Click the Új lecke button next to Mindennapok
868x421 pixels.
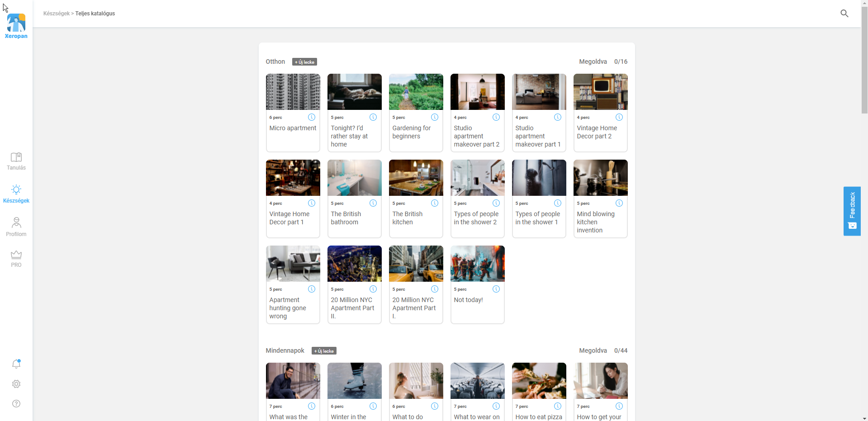(x=324, y=351)
